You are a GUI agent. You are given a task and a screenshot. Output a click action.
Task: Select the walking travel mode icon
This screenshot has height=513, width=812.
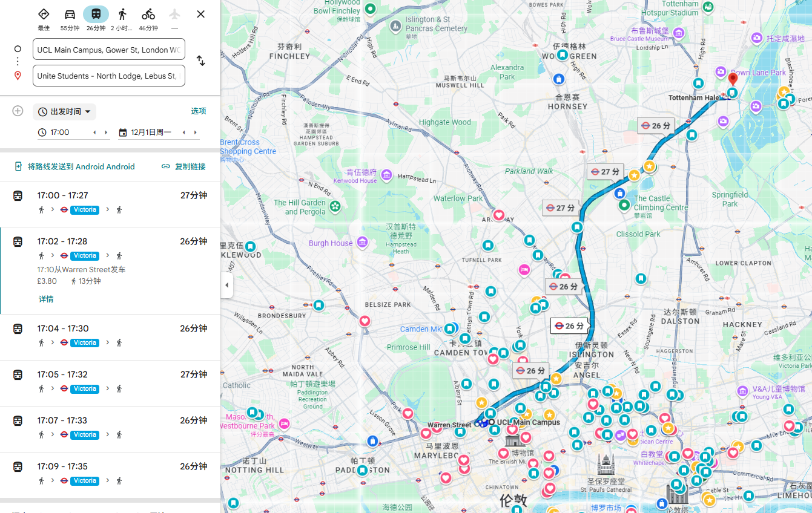point(122,15)
